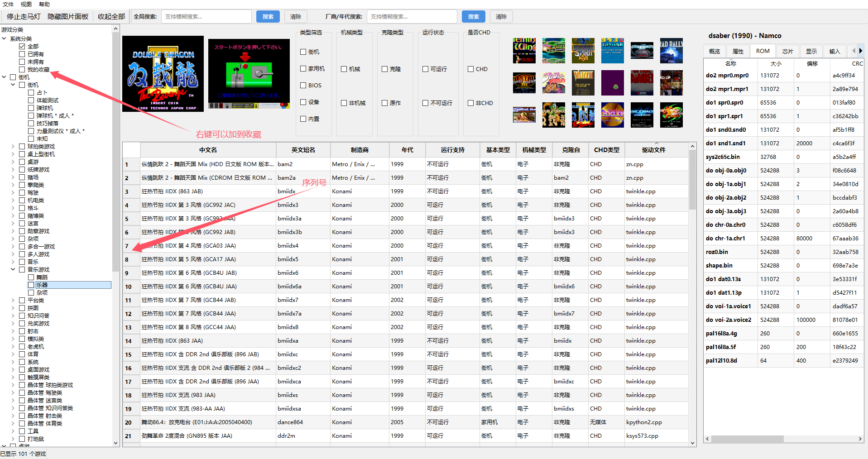Switch to the 属性 tab
The width and height of the screenshot is (868, 459).
738,52
